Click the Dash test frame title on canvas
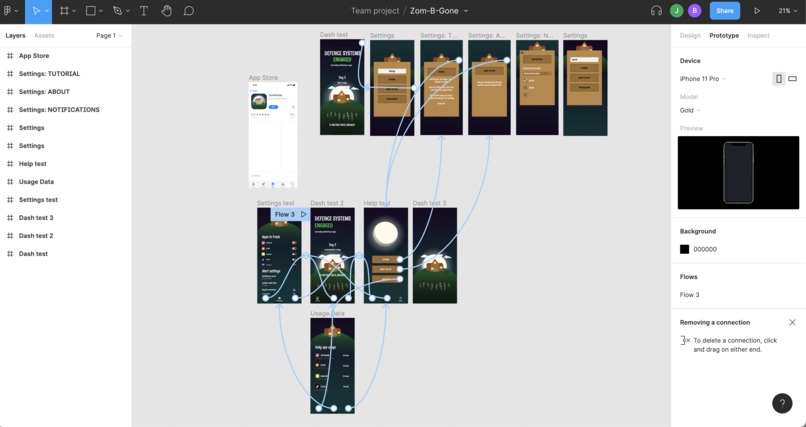Screen dimensions: 806x427 [334, 35]
